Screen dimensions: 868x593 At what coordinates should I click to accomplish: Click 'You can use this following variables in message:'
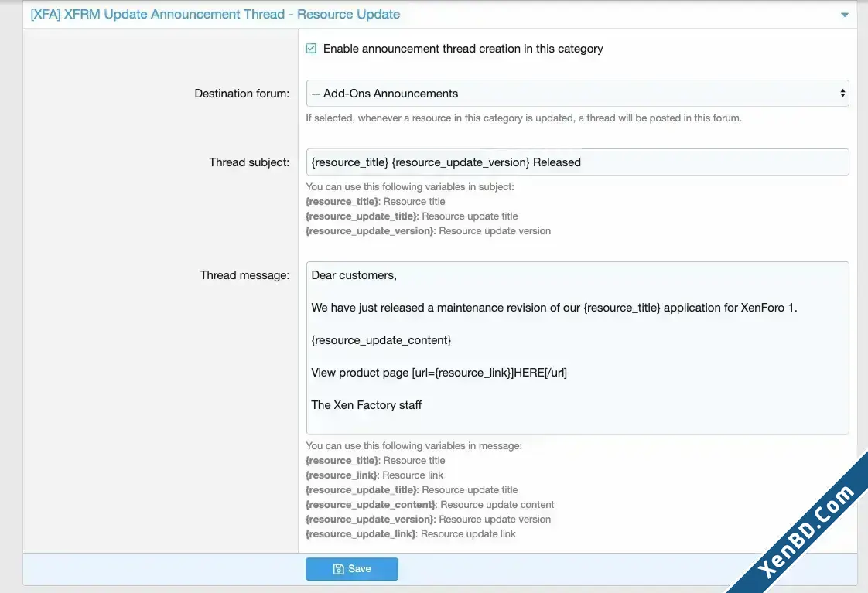(x=414, y=446)
